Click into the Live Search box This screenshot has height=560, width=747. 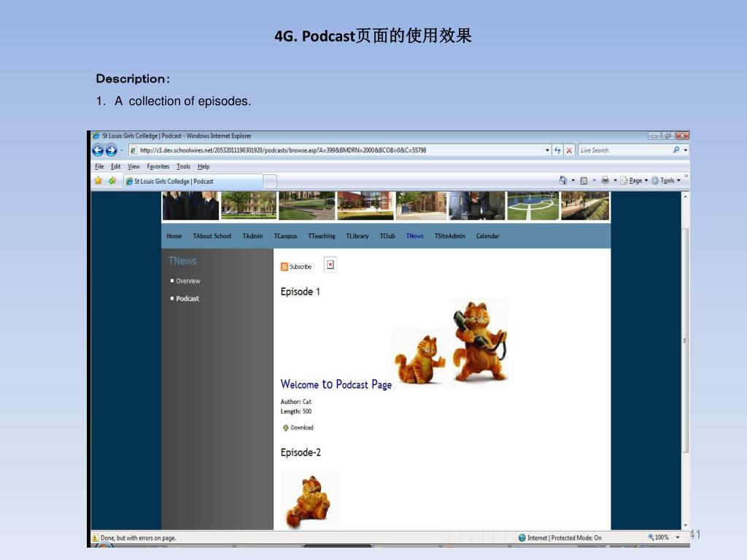624,150
